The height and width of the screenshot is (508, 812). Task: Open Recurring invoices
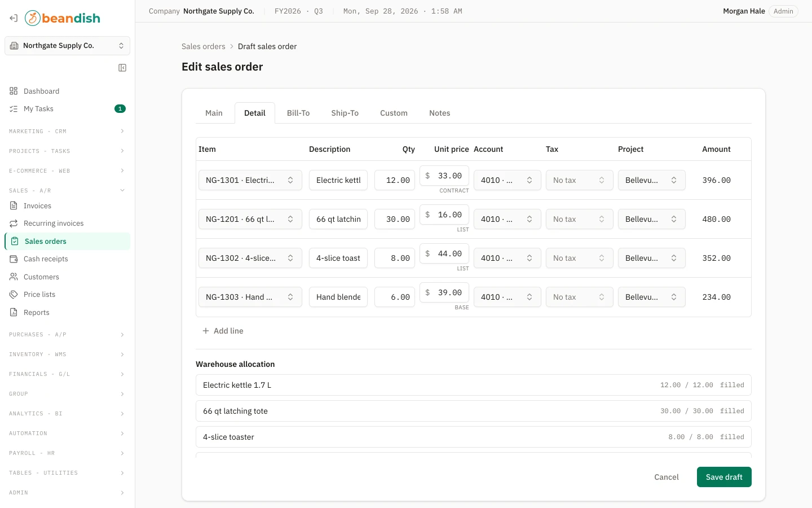click(x=67, y=224)
